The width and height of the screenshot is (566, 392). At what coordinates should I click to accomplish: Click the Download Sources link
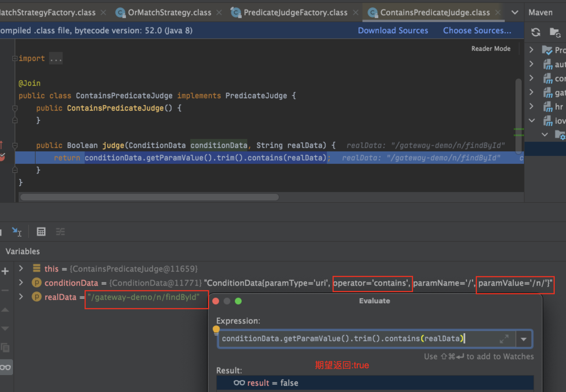click(393, 31)
